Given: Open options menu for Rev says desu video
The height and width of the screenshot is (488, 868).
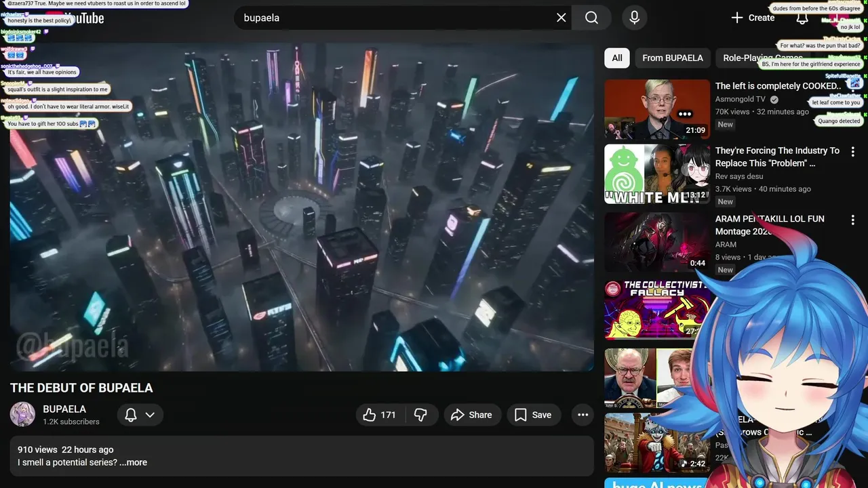Looking at the screenshot, I should tap(853, 151).
